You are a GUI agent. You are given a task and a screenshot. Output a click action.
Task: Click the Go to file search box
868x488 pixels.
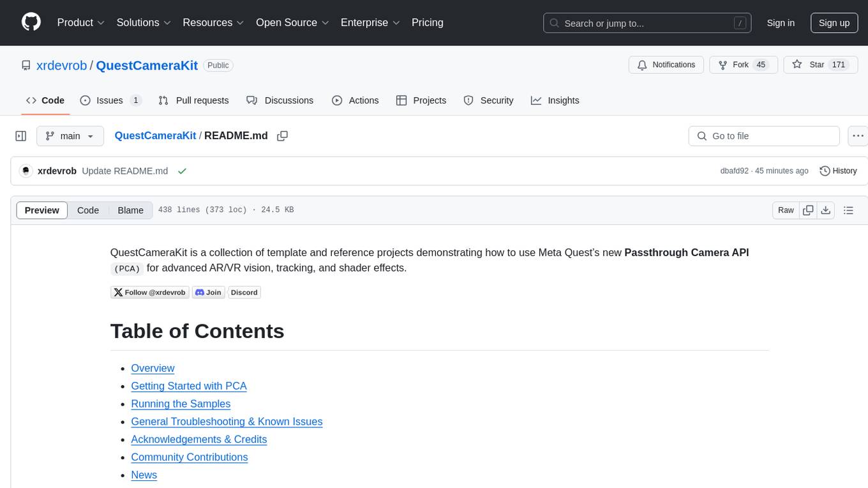coord(764,136)
